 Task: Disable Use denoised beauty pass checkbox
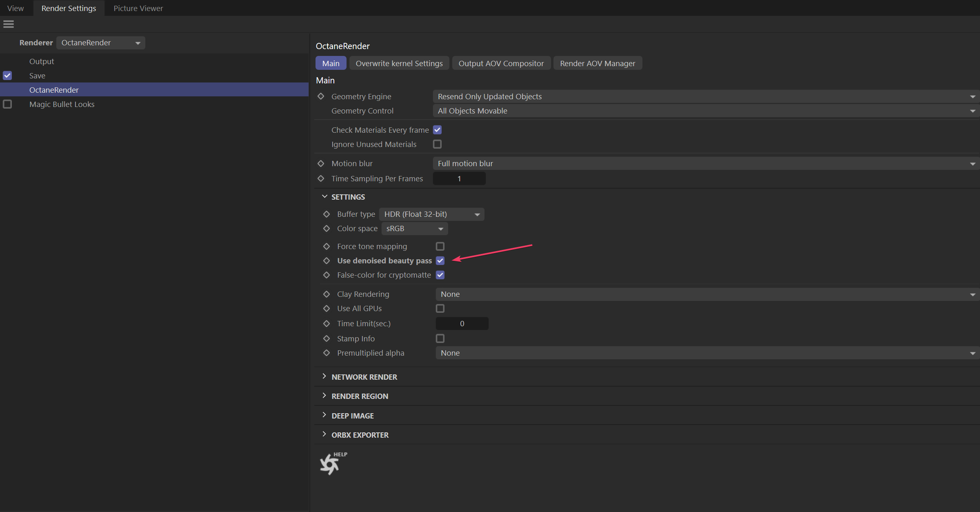pos(440,260)
